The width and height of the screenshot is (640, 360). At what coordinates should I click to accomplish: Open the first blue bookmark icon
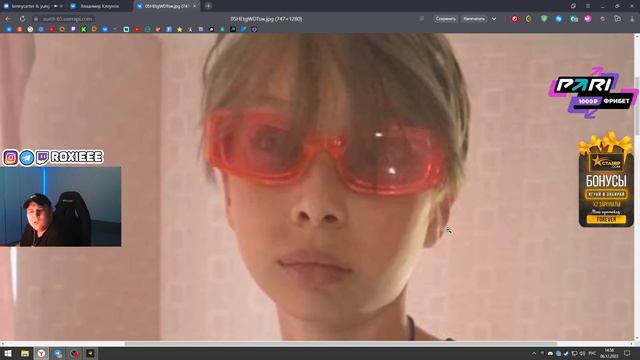coord(9,29)
